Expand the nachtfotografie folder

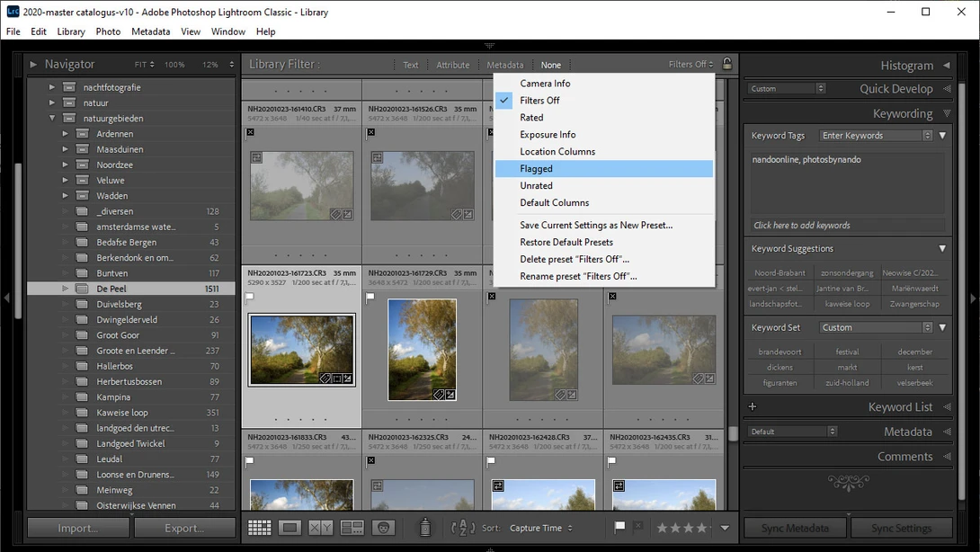pyautogui.click(x=52, y=87)
